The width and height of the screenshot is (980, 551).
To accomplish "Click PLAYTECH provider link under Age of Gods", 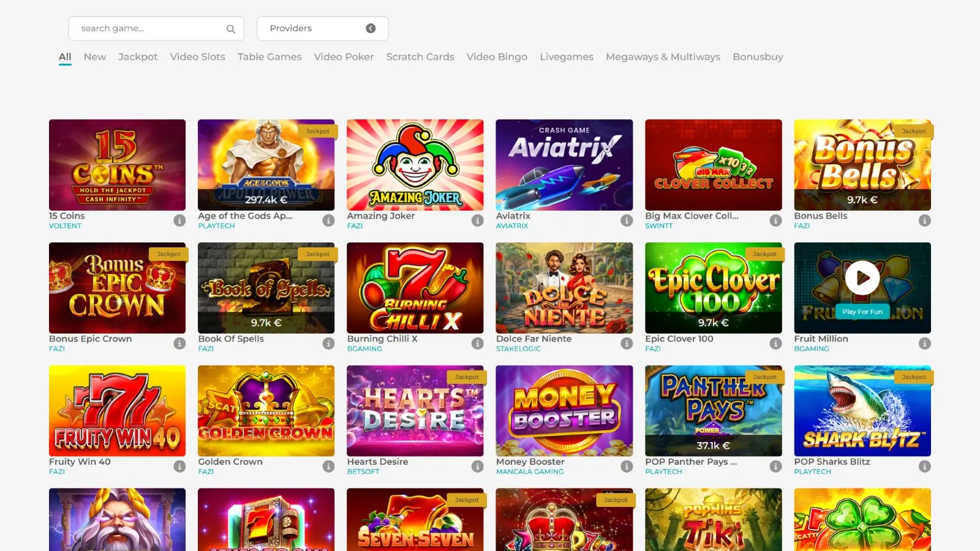I will point(216,226).
